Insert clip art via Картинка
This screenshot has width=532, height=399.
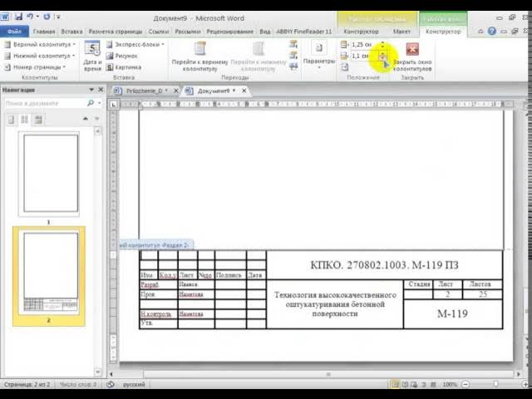click(x=124, y=67)
